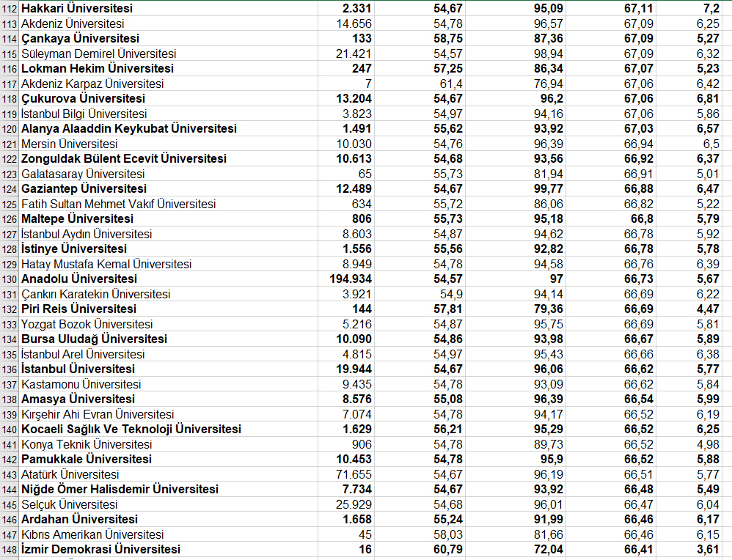Select the value 21.421 in Süleyman Demirel row
732x560 pixels.
[354, 54]
